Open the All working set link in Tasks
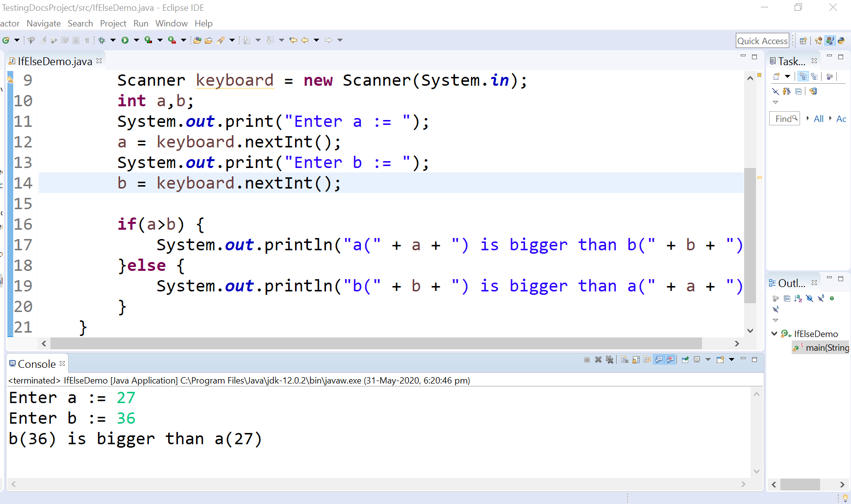The width and height of the screenshot is (851, 504). click(818, 119)
